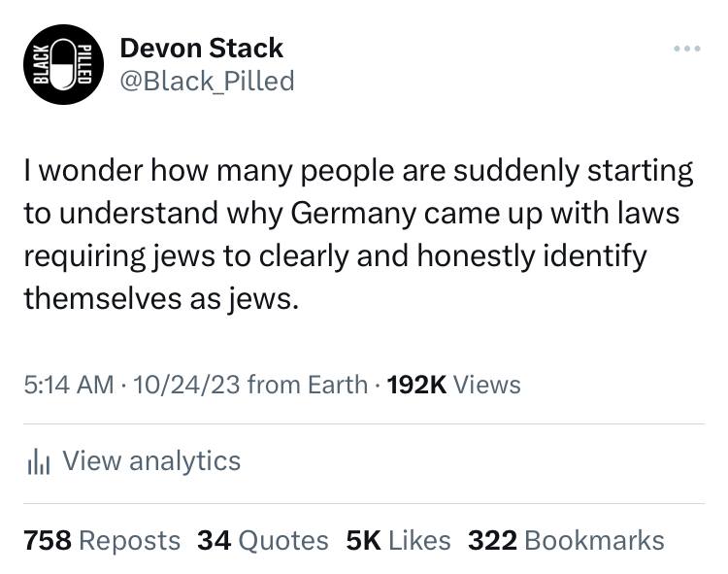Show the 34 Quotes list
Screen dimensions: 728x574
(x=263, y=541)
